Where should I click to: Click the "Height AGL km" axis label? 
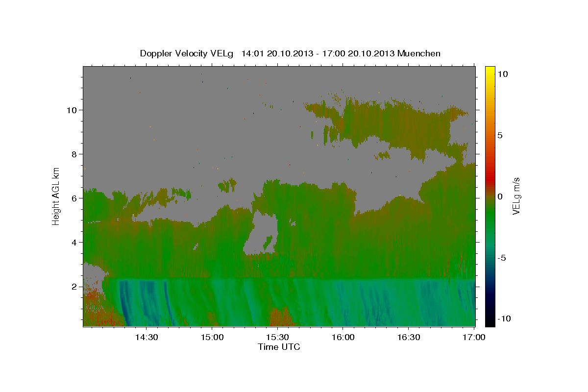click(x=56, y=196)
